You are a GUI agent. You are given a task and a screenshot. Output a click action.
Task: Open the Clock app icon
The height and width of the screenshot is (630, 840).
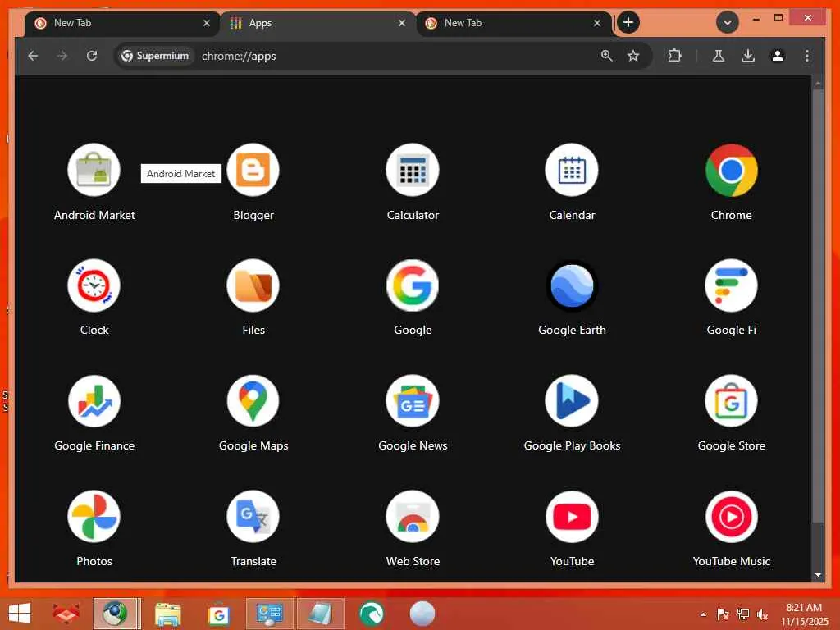tap(94, 285)
